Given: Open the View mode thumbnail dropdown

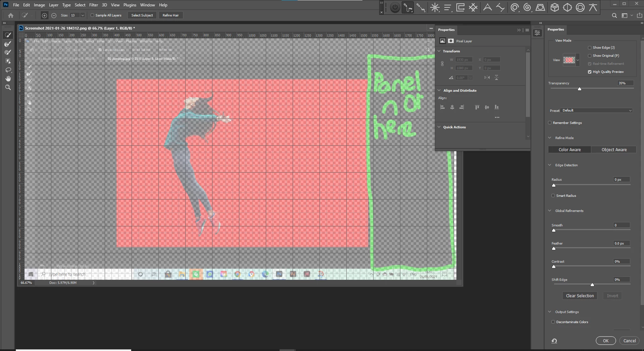Looking at the screenshot, I should tap(578, 60).
